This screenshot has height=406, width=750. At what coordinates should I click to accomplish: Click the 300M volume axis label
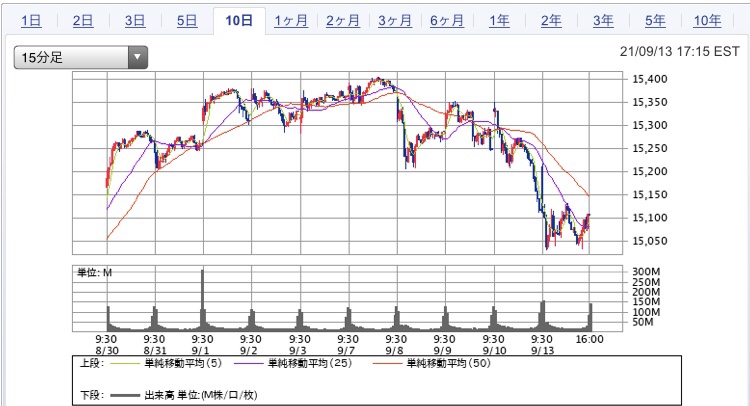(646, 272)
